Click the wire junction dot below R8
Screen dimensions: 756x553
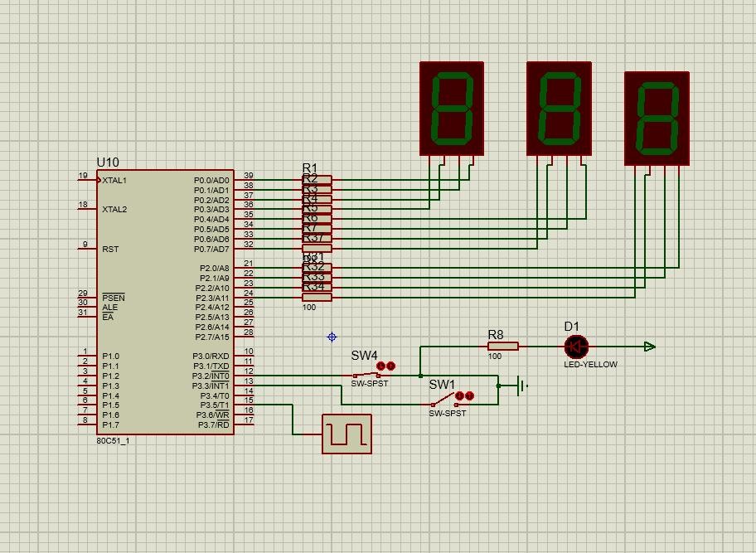pyautogui.click(x=420, y=376)
